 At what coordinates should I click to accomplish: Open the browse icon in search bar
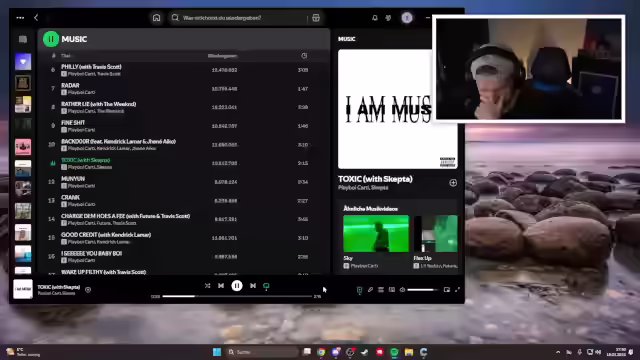(316, 18)
